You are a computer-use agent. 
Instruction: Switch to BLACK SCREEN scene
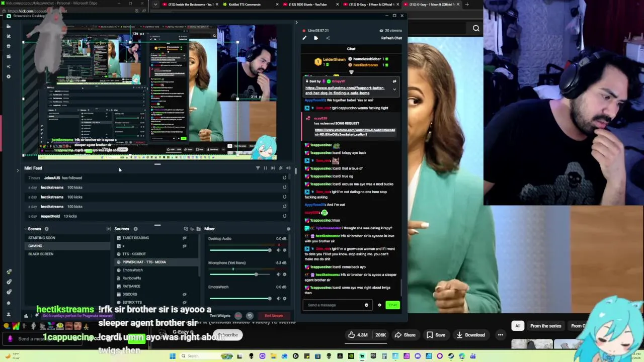click(x=67, y=254)
